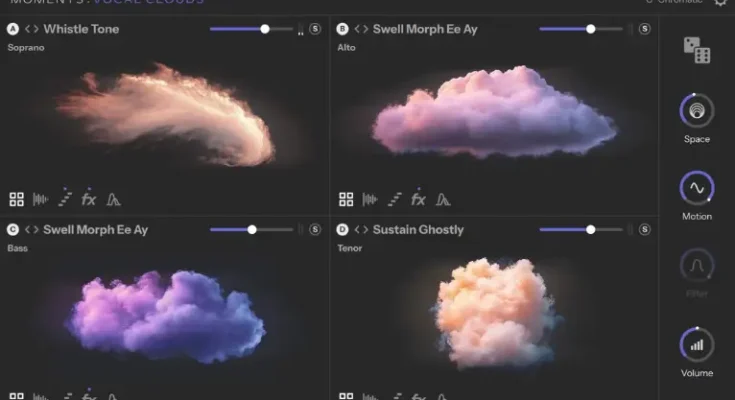
Task: Click the waveform icon in layer A
Action: click(x=41, y=199)
